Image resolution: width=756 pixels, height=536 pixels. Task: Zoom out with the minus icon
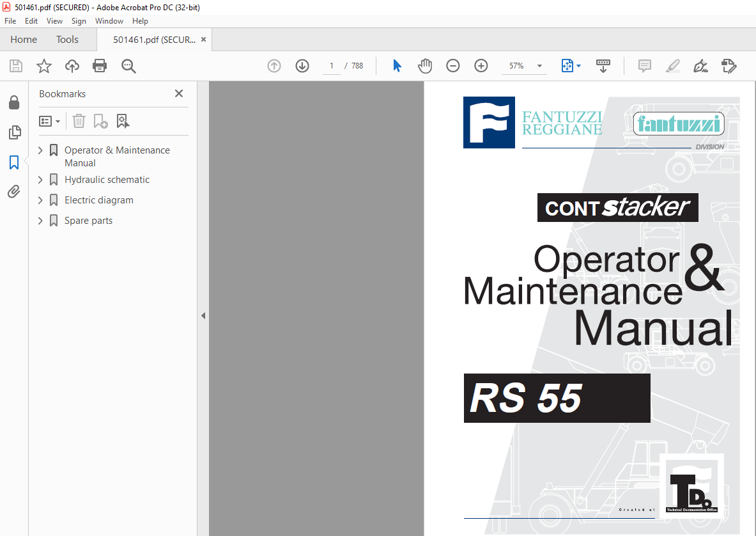pyautogui.click(x=452, y=66)
